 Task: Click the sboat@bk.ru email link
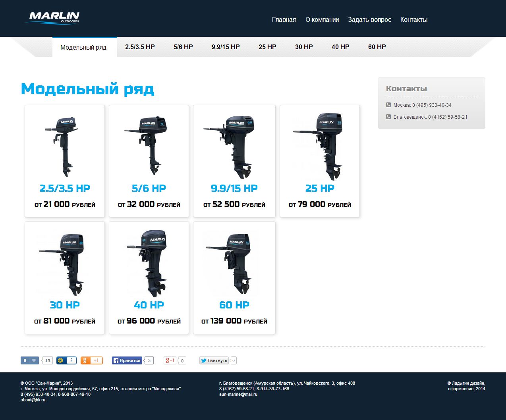pyautogui.click(x=33, y=400)
